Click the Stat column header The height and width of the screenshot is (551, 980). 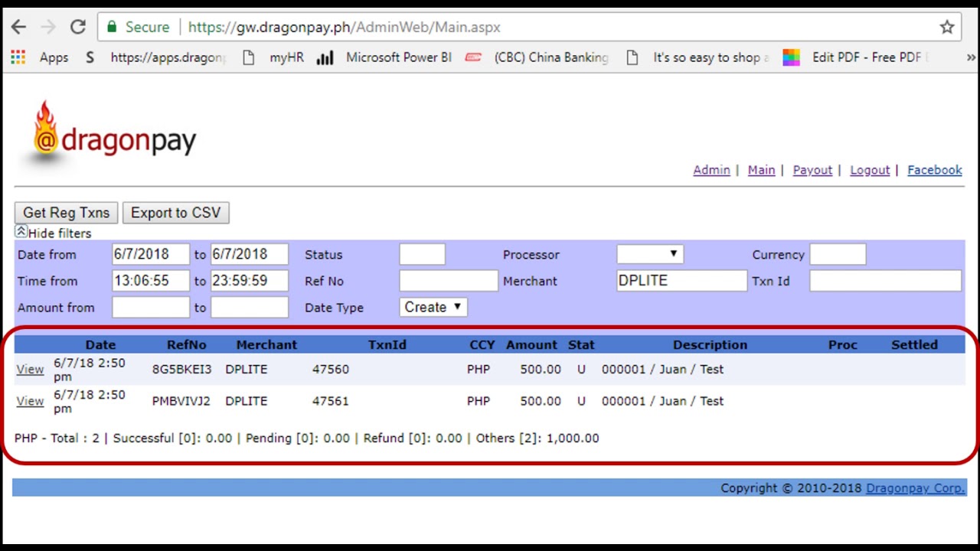[581, 344]
